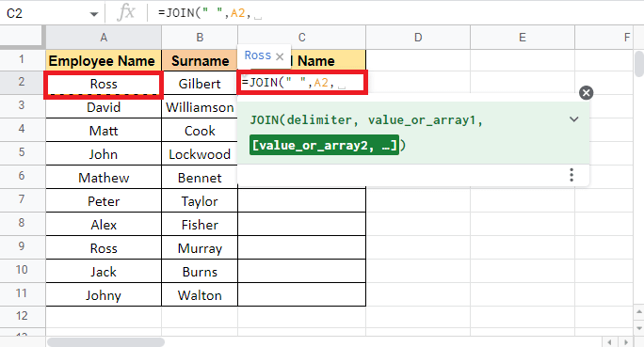Select row 11 header

coord(22,293)
